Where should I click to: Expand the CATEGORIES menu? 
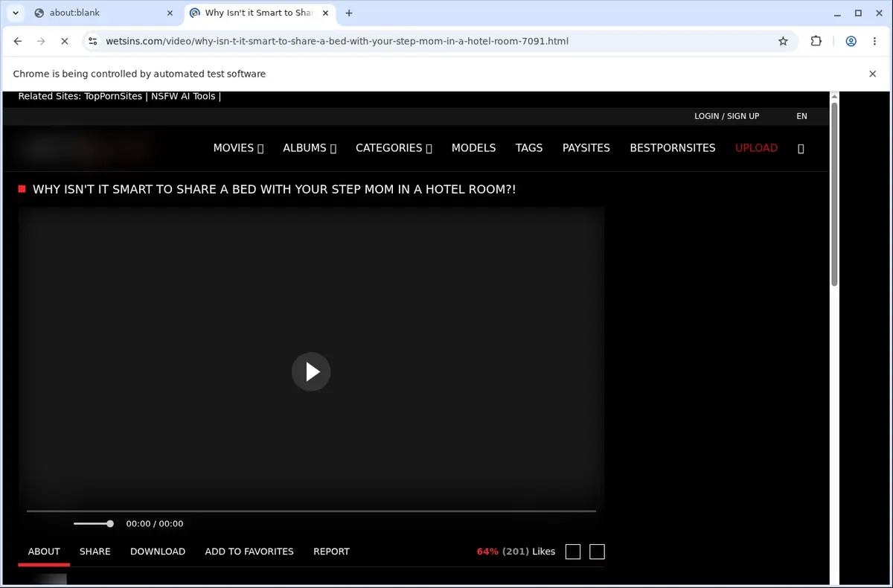[394, 148]
